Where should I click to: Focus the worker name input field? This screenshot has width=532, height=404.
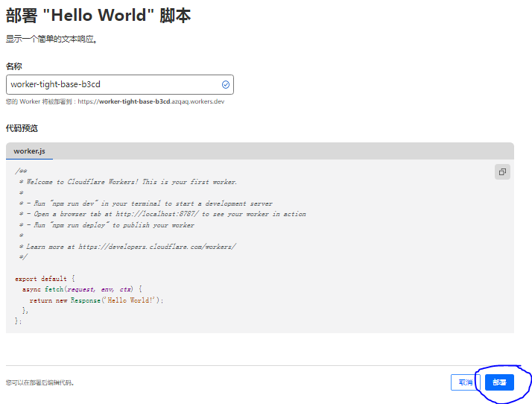pyautogui.click(x=112, y=84)
